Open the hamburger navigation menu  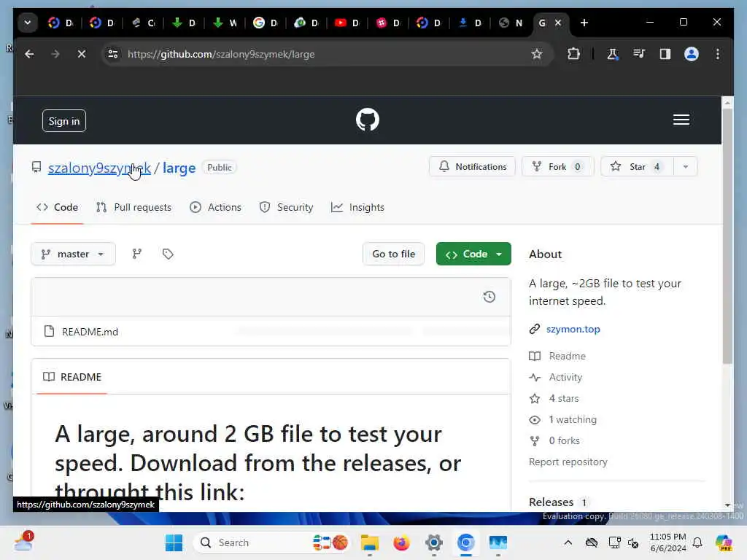(x=681, y=120)
